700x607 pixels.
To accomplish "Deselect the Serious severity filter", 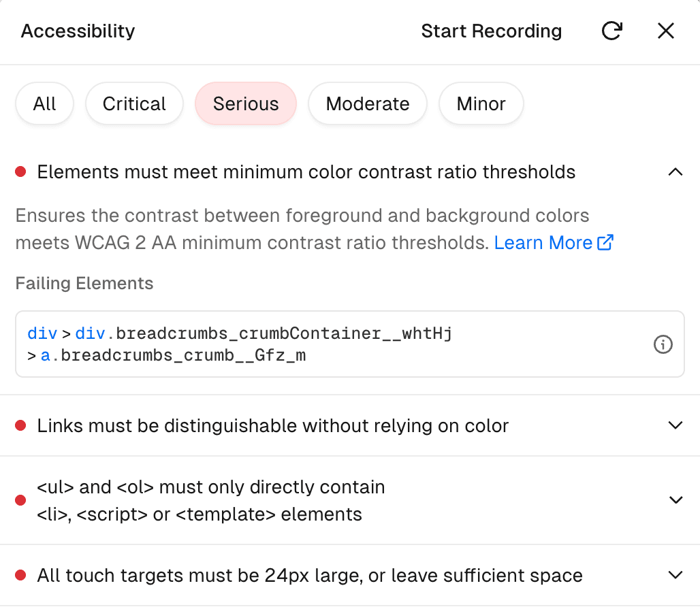I will 246,103.
